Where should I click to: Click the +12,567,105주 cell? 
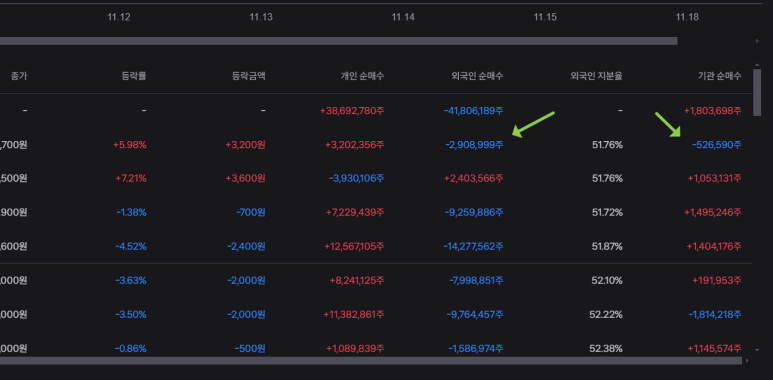coord(354,246)
